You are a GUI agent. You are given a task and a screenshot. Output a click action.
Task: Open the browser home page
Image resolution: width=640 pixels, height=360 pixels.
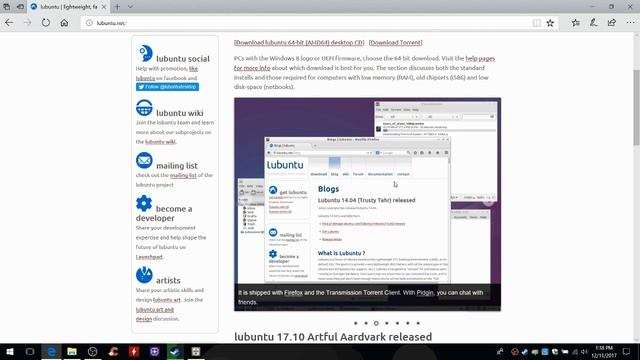(x=64, y=23)
